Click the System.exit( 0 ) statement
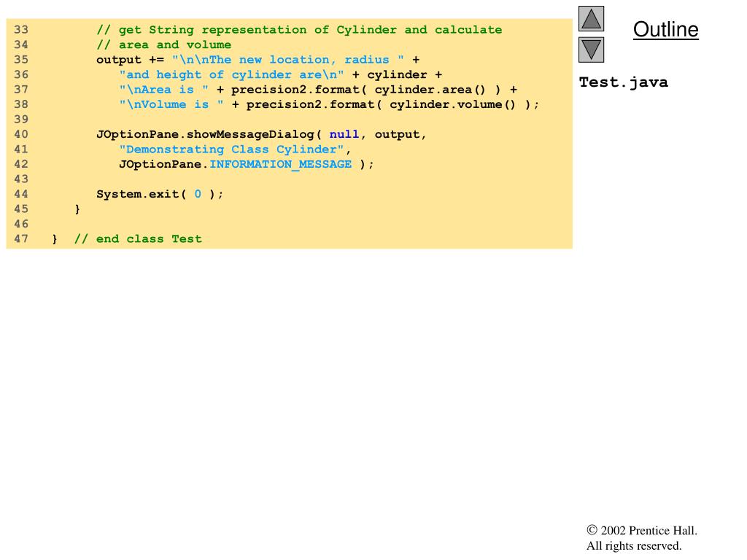This screenshot has height=560, width=747. (160, 194)
